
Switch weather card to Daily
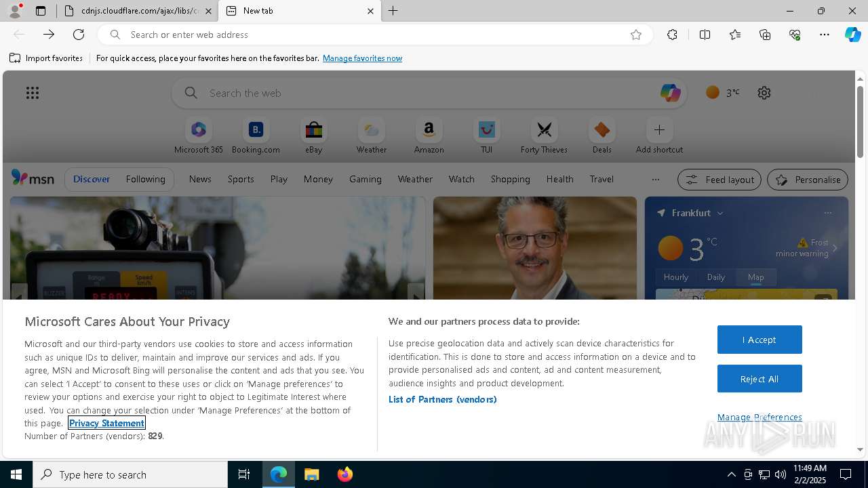click(x=716, y=277)
